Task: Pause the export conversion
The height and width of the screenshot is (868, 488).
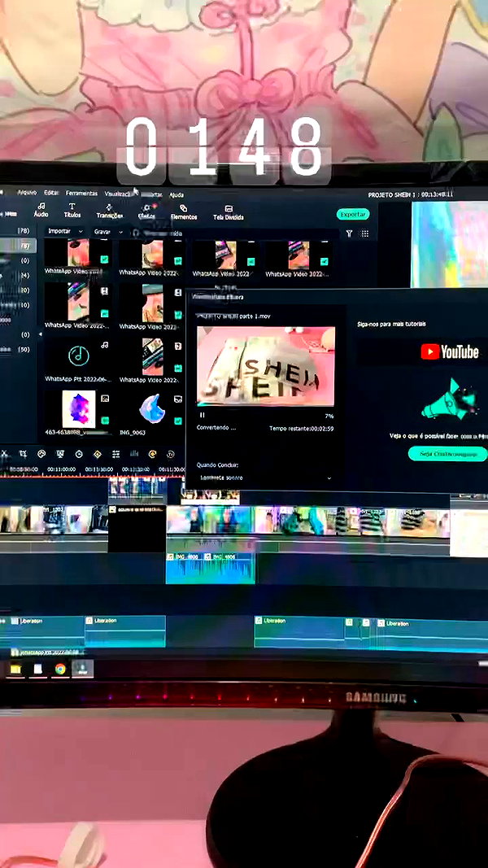Action: pos(202,415)
